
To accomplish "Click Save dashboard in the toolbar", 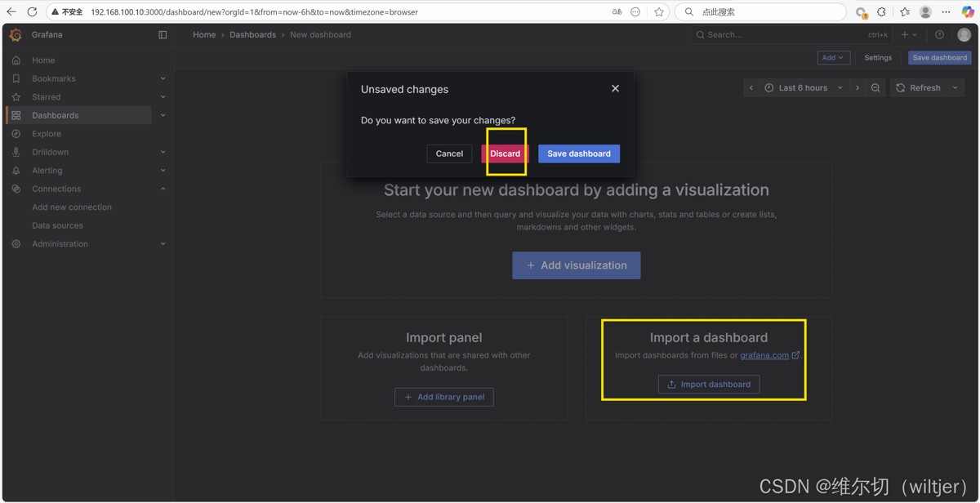I will point(939,58).
